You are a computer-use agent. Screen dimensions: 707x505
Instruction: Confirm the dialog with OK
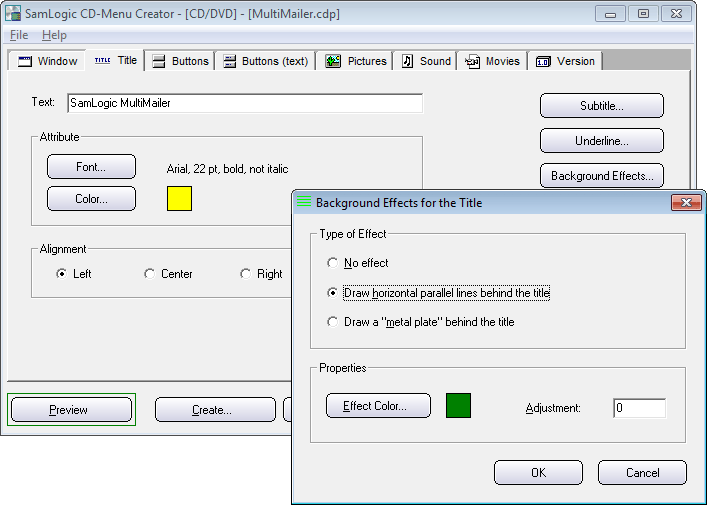[538, 473]
